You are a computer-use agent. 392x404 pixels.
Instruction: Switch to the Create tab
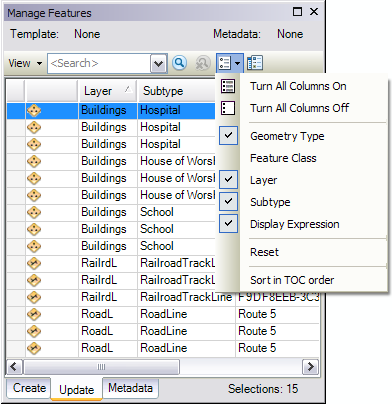29,388
